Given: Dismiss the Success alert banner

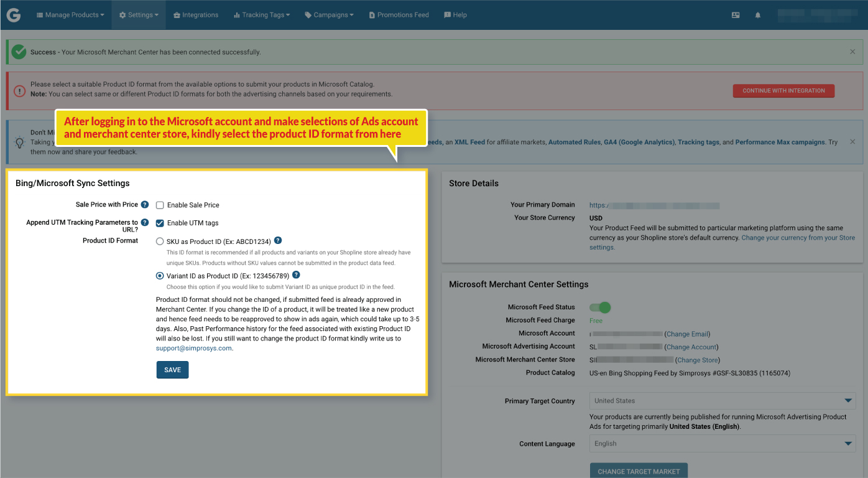Looking at the screenshot, I should click(x=852, y=52).
